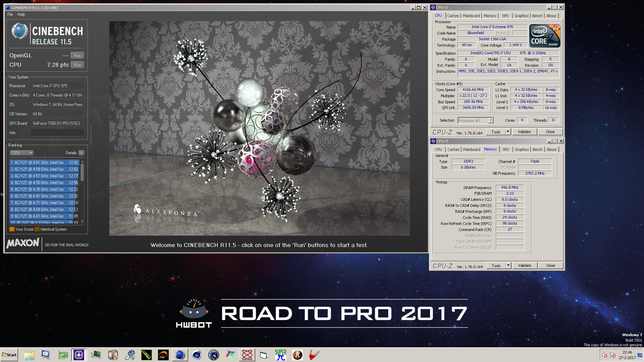Run the CPU benchmark
The height and width of the screenshot is (362, 644).
(77, 65)
